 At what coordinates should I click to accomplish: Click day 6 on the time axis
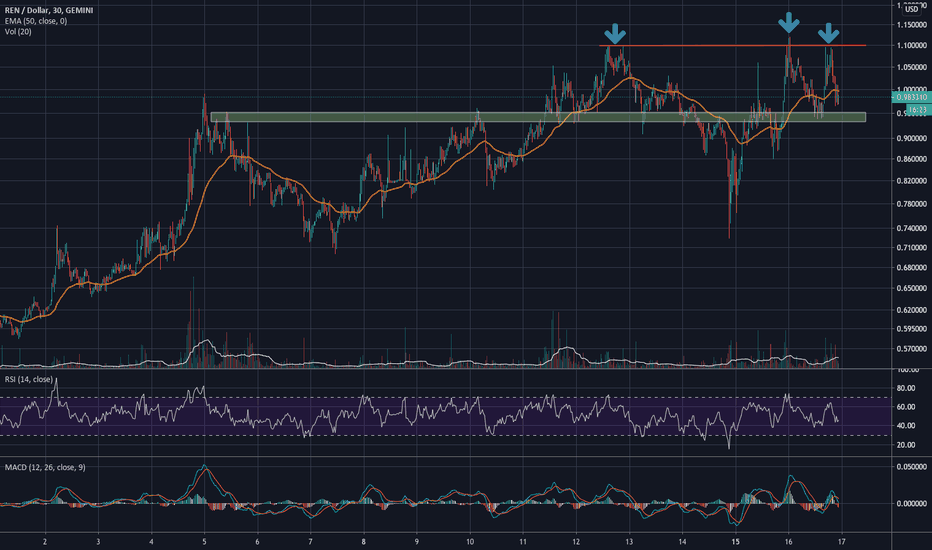[x=257, y=542]
